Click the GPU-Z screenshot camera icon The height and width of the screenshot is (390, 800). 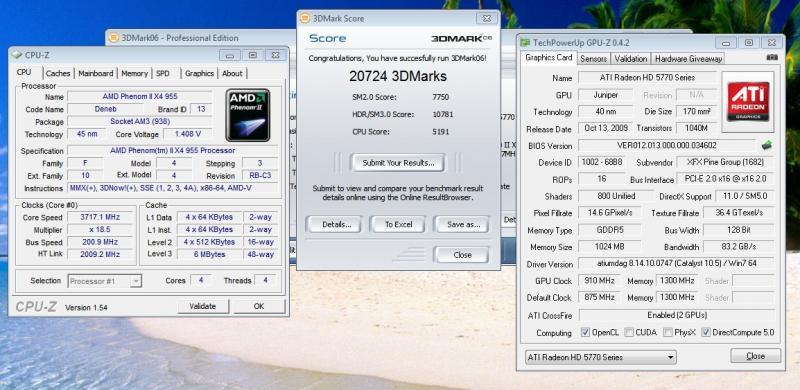click(772, 58)
